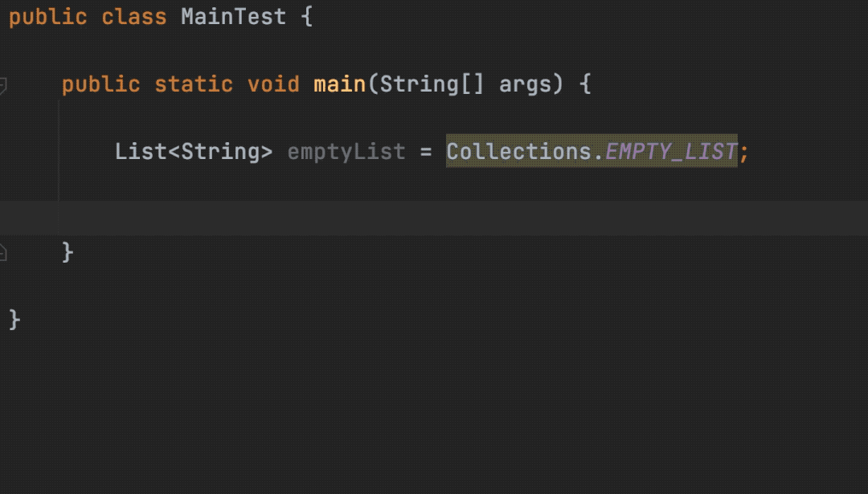
Task: Click the args parameter name
Action: pyautogui.click(x=525, y=86)
